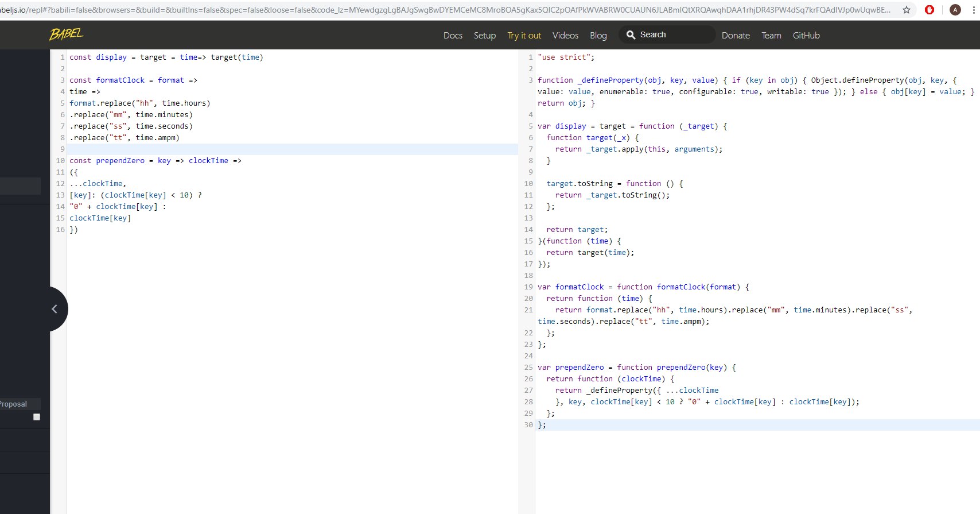Image resolution: width=980 pixels, height=514 pixels.
Task: Toggle the checkbox under Proposal
Action: tap(37, 417)
